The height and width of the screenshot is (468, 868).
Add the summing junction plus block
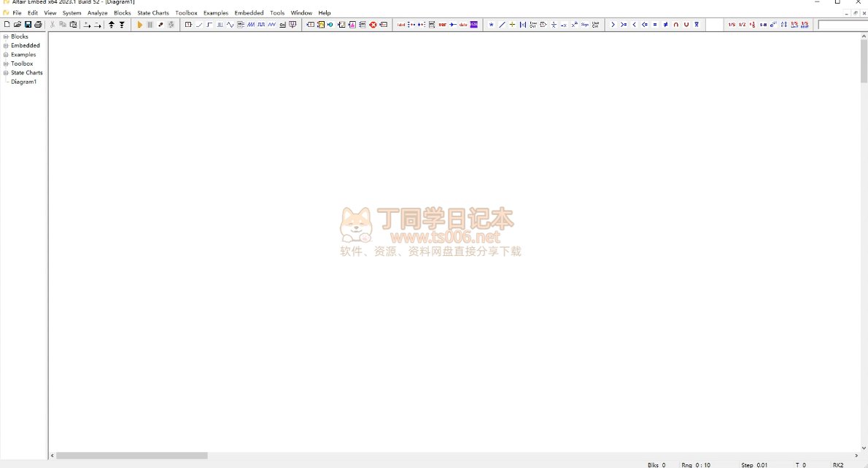click(x=512, y=25)
